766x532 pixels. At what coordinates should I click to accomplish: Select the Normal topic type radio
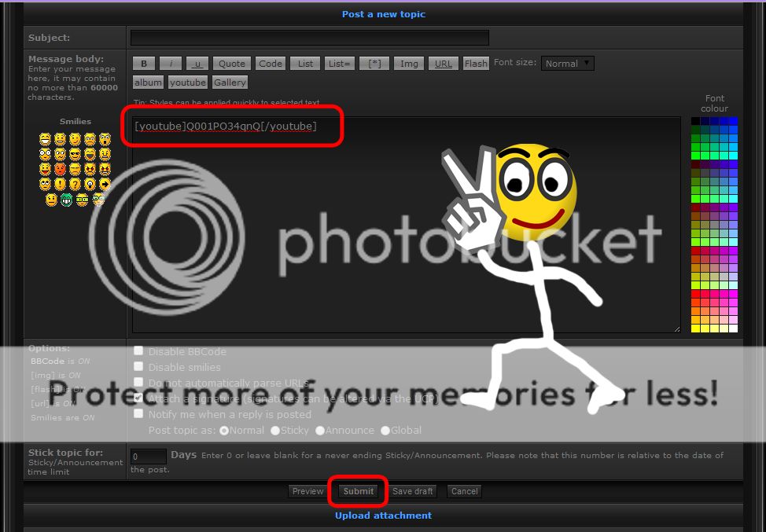[x=224, y=431]
